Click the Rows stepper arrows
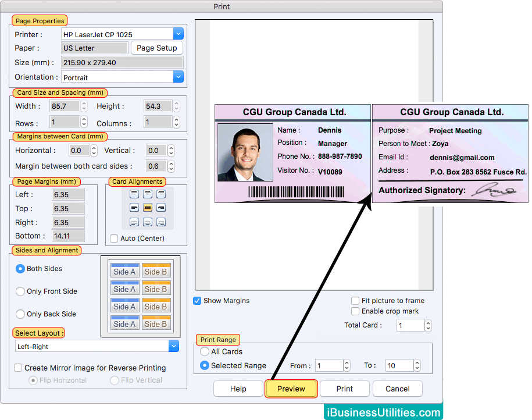The width and height of the screenshot is (532, 420). pos(84,122)
